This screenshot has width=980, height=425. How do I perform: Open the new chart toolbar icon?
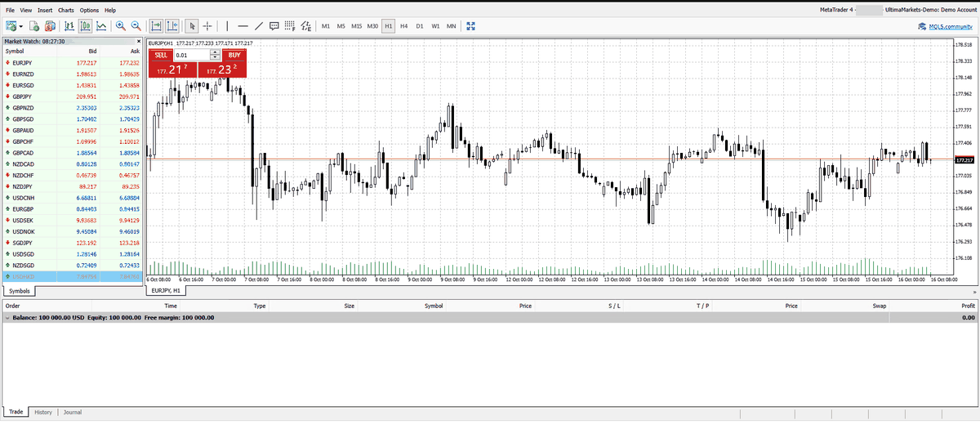coord(11,26)
